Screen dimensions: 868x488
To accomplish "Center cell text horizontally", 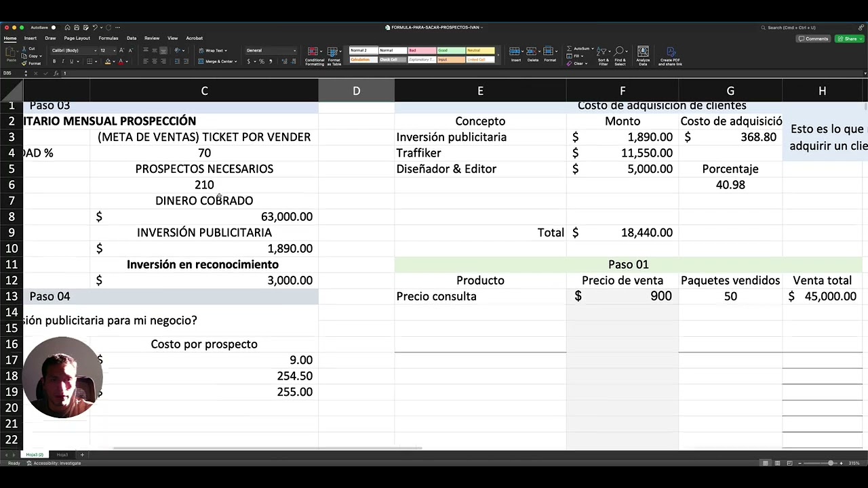I will click(x=155, y=62).
